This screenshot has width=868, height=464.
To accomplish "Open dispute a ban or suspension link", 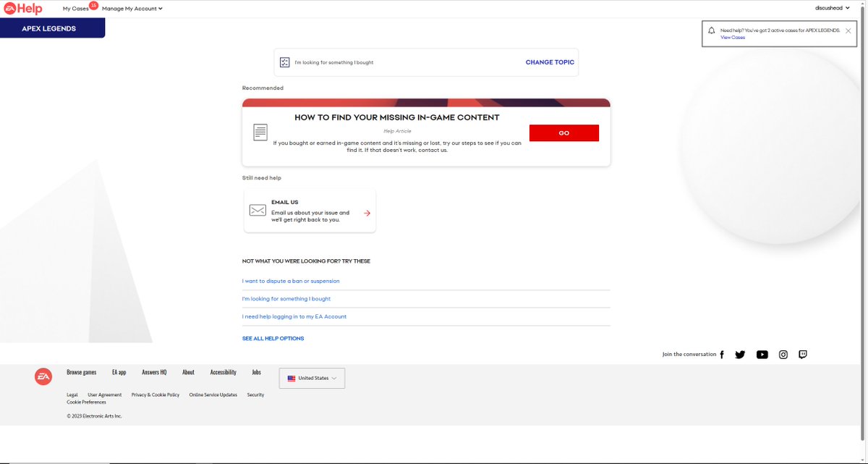I will pos(291,281).
